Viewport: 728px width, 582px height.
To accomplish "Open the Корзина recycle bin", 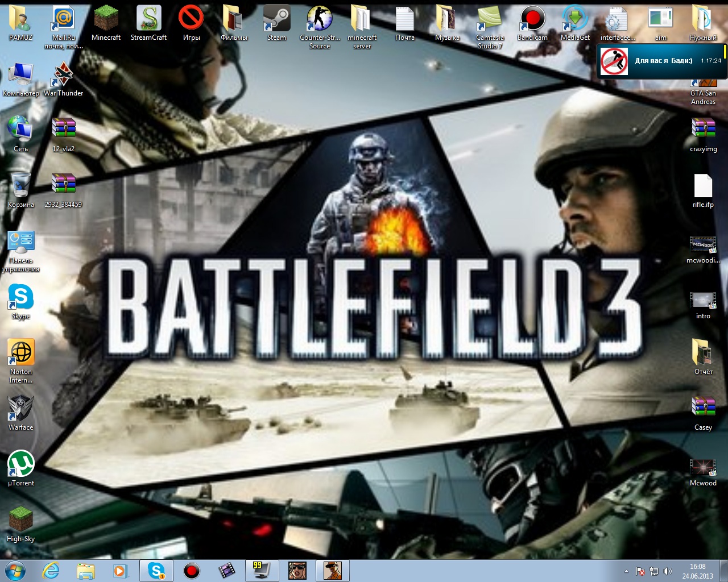I will pyautogui.click(x=20, y=190).
